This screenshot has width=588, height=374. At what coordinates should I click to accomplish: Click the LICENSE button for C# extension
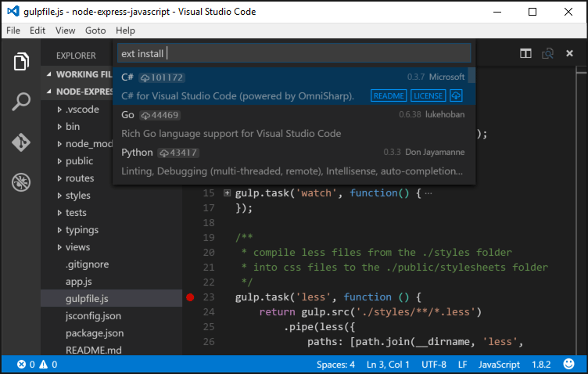click(x=428, y=95)
